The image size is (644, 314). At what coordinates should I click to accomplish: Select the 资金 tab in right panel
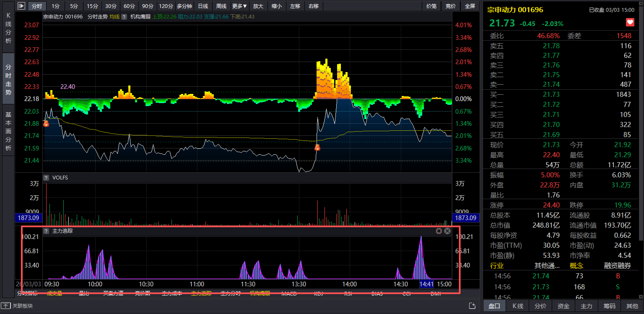pos(563,306)
